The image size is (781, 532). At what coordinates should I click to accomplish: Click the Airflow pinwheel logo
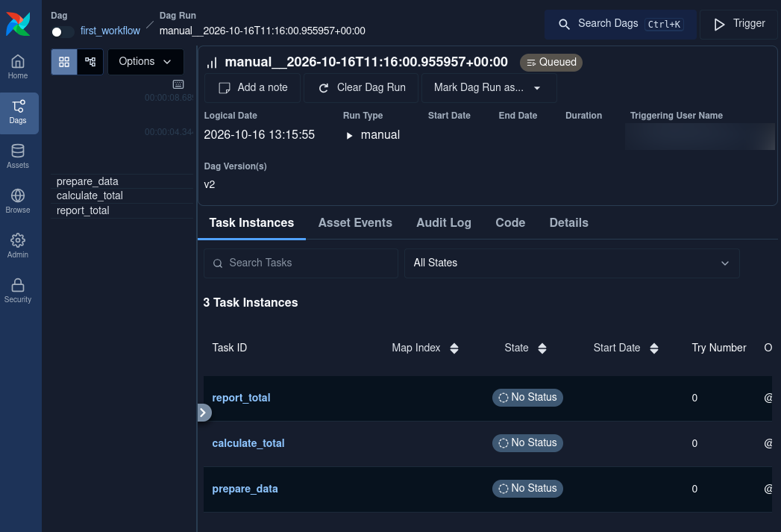pyautogui.click(x=18, y=23)
